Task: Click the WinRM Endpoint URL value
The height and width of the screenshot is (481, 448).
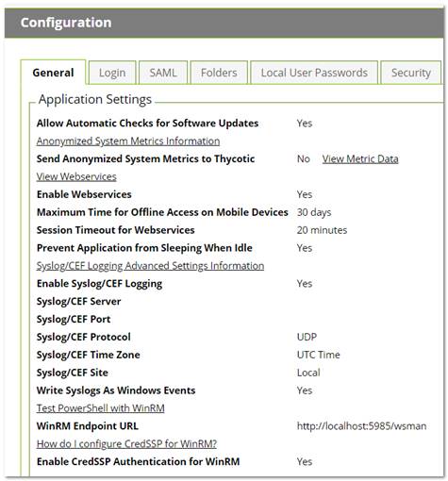Action: click(361, 426)
